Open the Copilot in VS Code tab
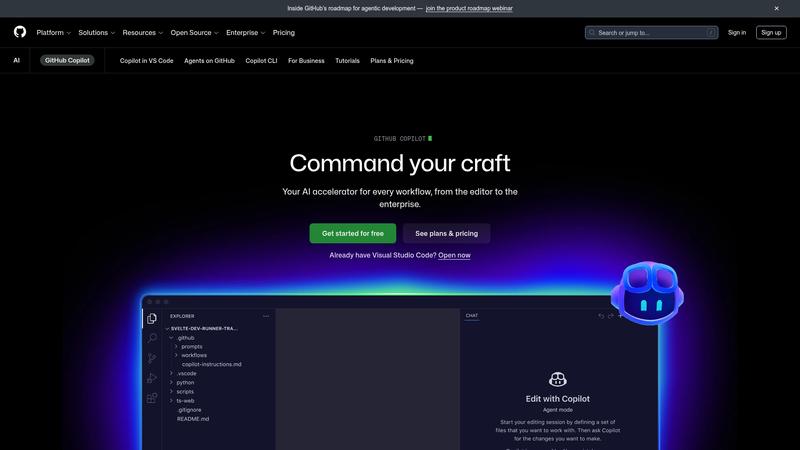This screenshot has height=450, width=800. pyautogui.click(x=146, y=61)
